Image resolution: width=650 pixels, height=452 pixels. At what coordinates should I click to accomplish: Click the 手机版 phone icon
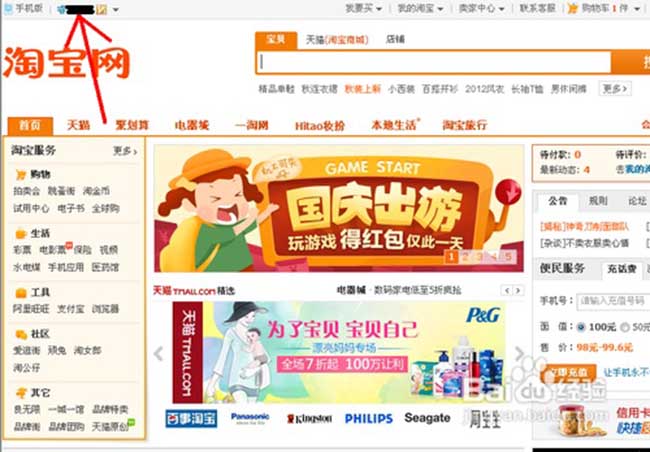point(8,8)
